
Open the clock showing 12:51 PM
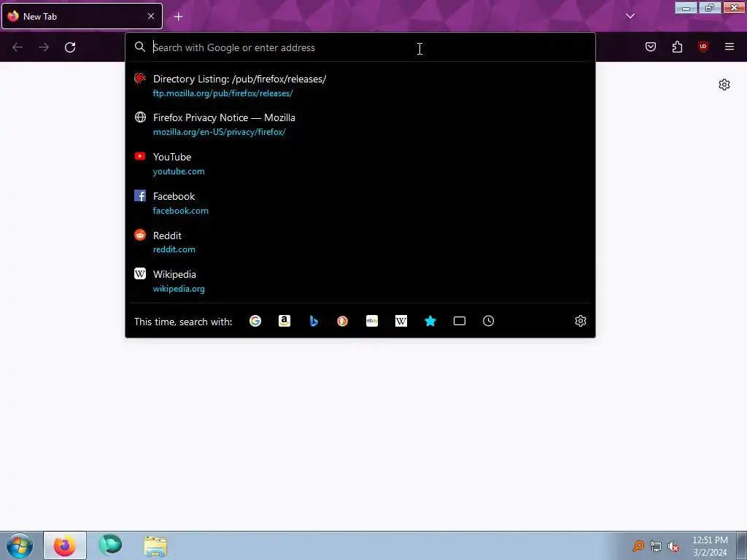tap(710, 546)
